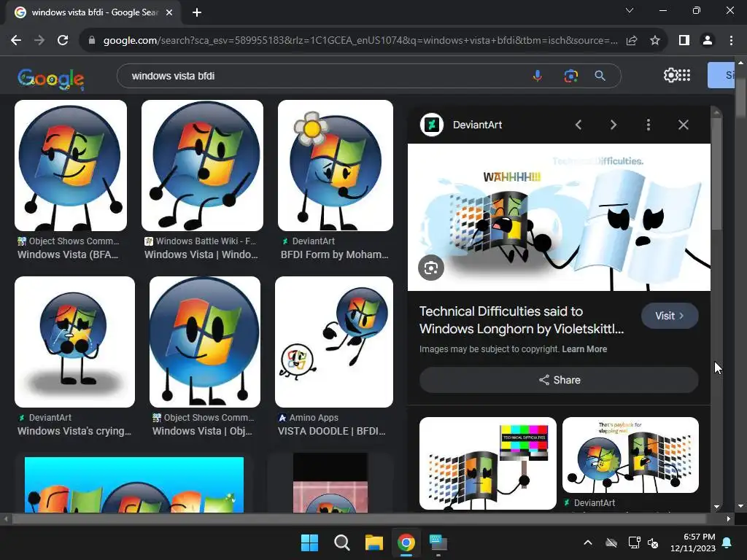Click the 'VISTA DOODLE | BFDI...' result title
Screen dimensions: 747x560
point(332,432)
